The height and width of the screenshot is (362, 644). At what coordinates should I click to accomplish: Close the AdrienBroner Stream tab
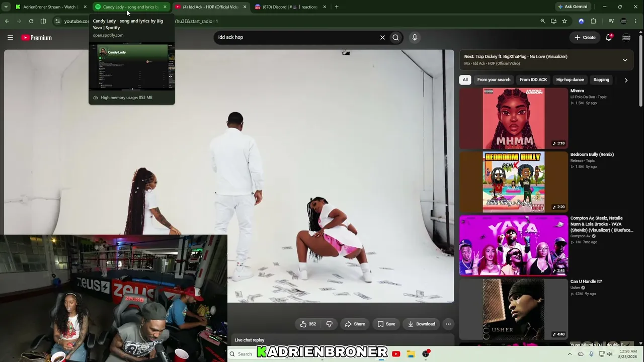tap(85, 7)
